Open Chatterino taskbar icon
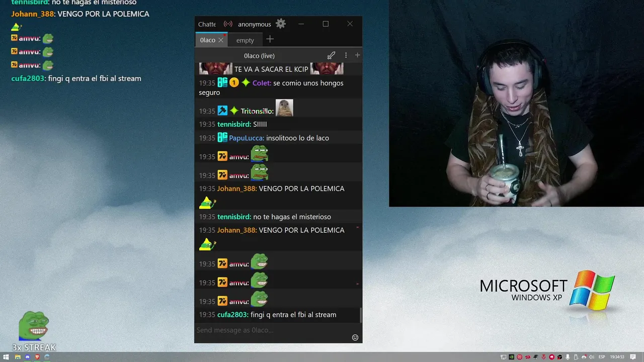Screen dimensions: 644x362 click(47, 357)
